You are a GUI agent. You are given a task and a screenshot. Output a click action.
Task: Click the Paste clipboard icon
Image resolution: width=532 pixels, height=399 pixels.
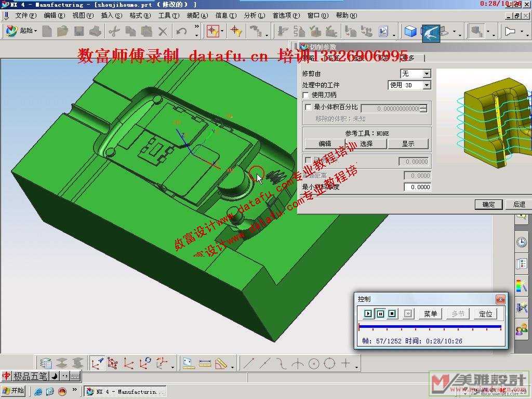click(147, 32)
